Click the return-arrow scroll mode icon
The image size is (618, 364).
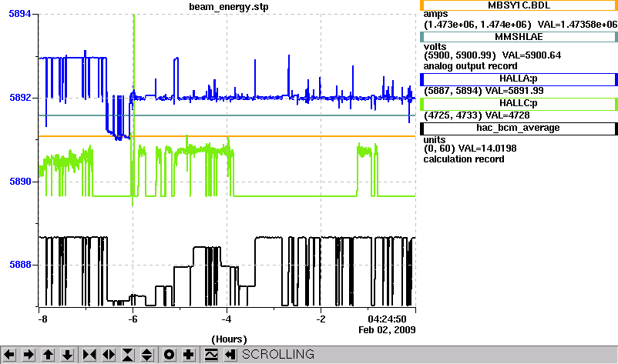click(x=230, y=355)
